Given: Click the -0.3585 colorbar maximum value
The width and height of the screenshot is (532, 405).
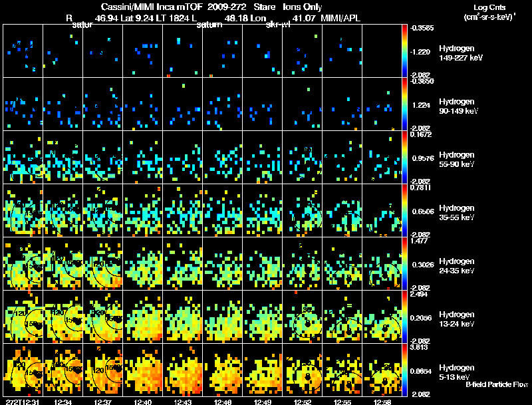Looking at the screenshot, I should [421, 28].
